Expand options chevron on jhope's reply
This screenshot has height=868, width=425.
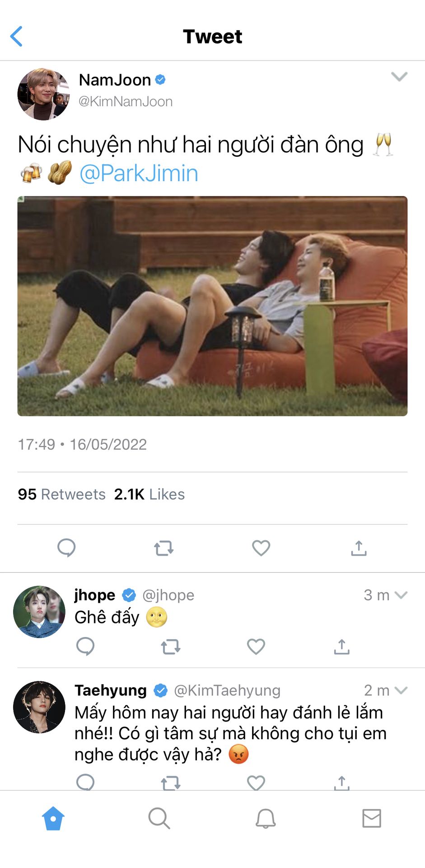tap(401, 595)
